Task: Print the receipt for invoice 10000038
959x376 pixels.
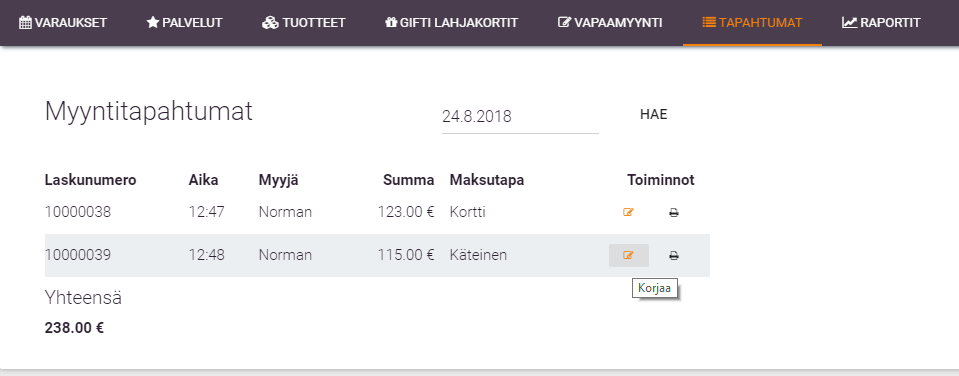Action: [x=673, y=213]
